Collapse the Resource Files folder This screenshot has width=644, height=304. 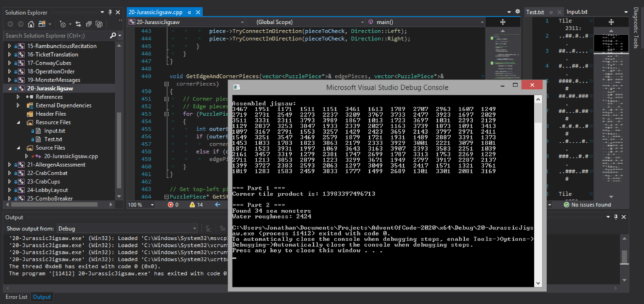tap(18, 122)
